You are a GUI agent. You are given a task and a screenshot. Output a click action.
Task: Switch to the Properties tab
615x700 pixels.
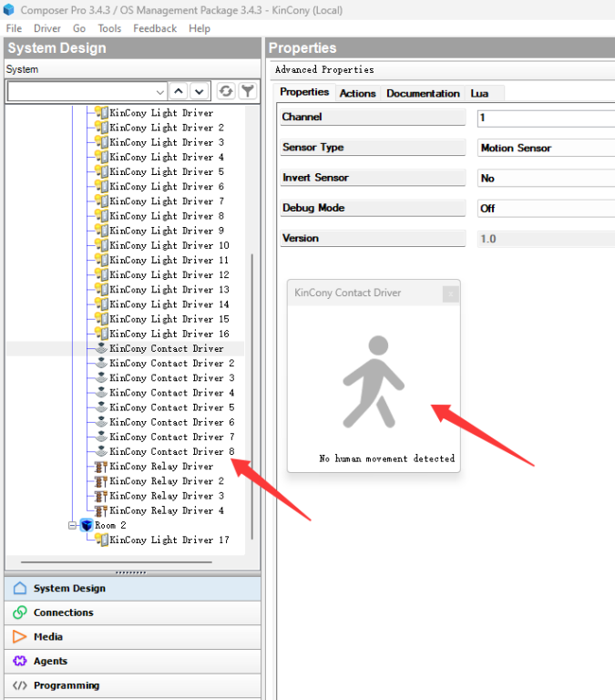[x=304, y=92]
